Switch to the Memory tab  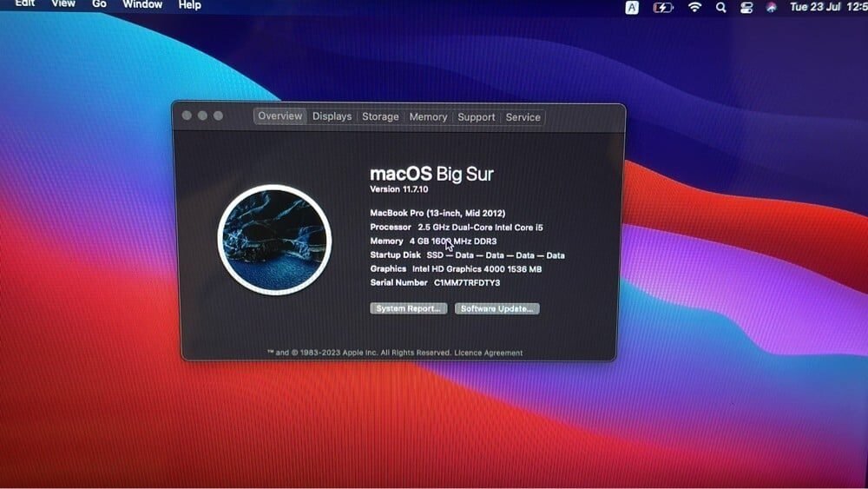point(428,117)
